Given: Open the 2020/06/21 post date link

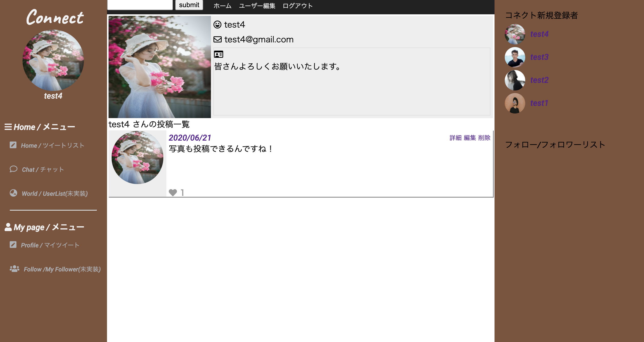Looking at the screenshot, I should click(x=190, y=138).
